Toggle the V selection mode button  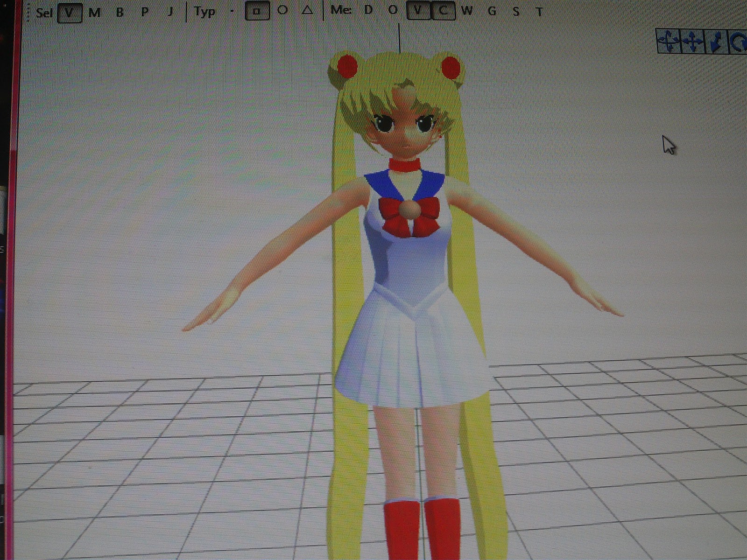click(x=69, y=12)
